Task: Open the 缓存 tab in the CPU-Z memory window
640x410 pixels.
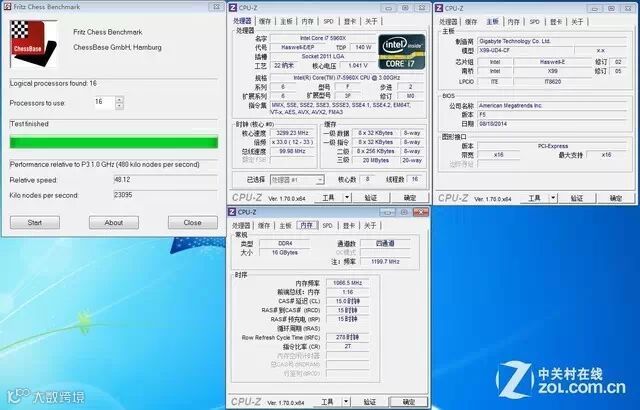Action: pos(264,225)
